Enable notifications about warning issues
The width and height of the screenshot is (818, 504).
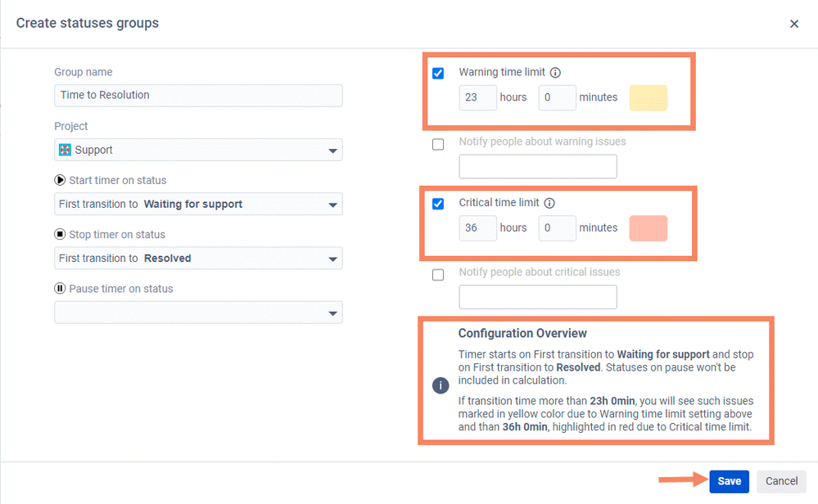click(438, 144)
